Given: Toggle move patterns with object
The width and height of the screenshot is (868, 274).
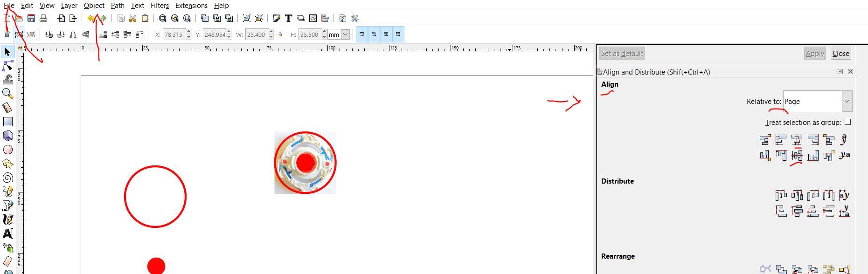Looking at the screenshot, I should [398, 34].
